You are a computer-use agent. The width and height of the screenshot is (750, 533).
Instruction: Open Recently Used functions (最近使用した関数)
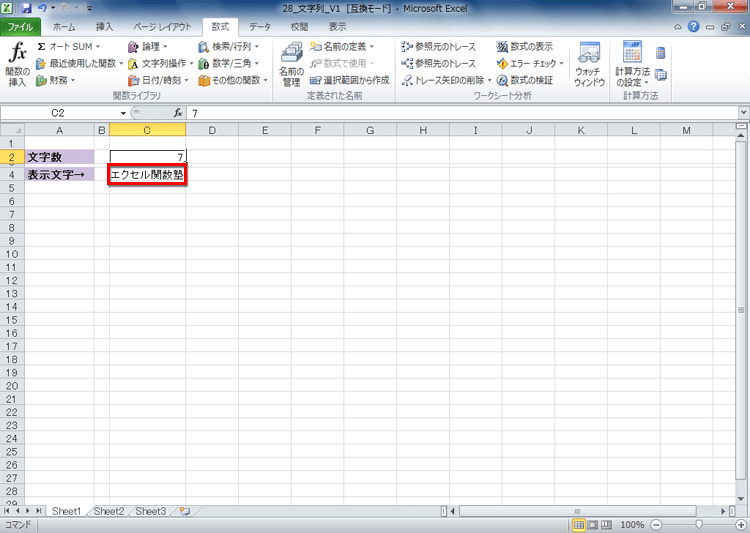79,63
